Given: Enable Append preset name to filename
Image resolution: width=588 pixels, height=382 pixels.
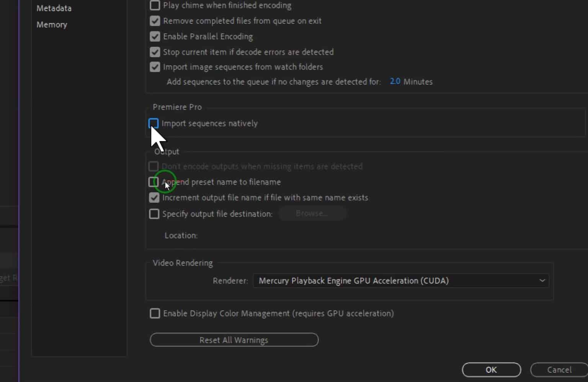Looking at the screenshot, I should click(153, 182).
